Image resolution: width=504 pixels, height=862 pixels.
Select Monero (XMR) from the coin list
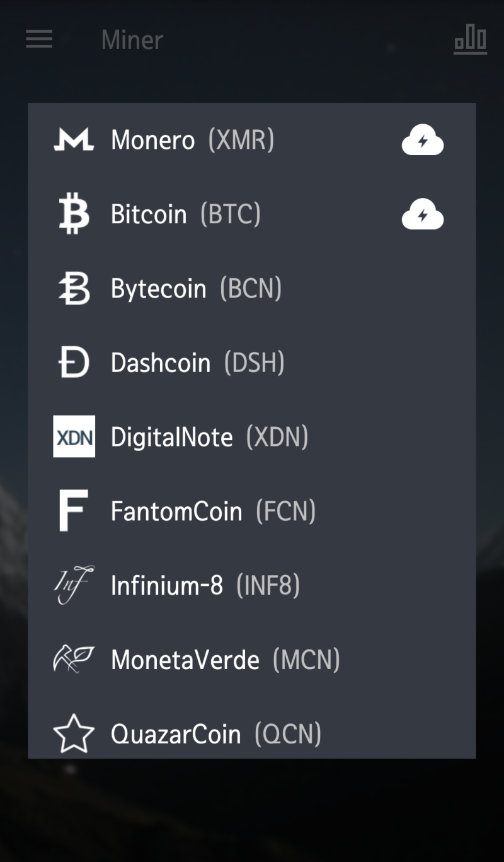[252, 140]
